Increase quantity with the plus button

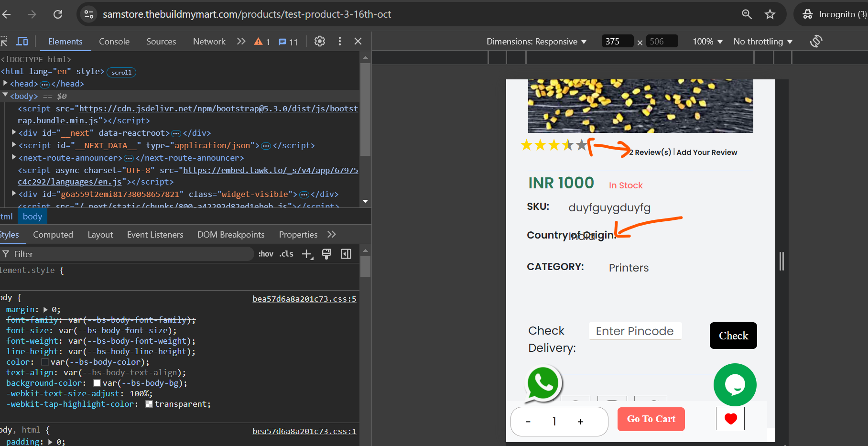[580, 422]
